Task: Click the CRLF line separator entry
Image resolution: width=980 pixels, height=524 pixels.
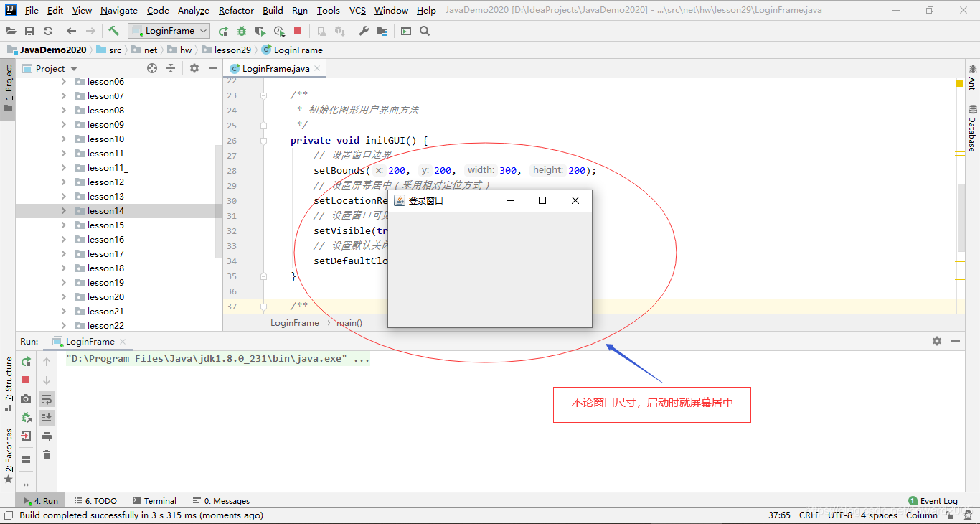Action: click(809, 515)
